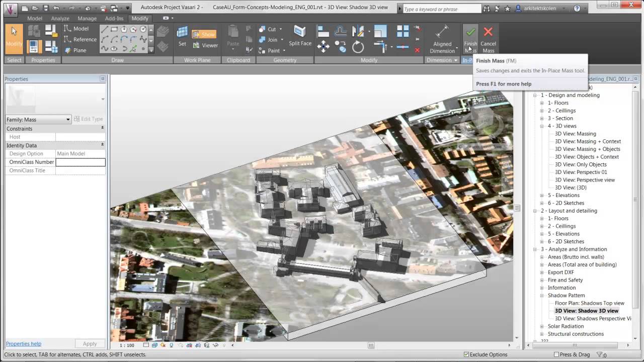Expand the Solar Radiation tree node
This screenshot has width=644, height=362.
[x=542, y=326]
